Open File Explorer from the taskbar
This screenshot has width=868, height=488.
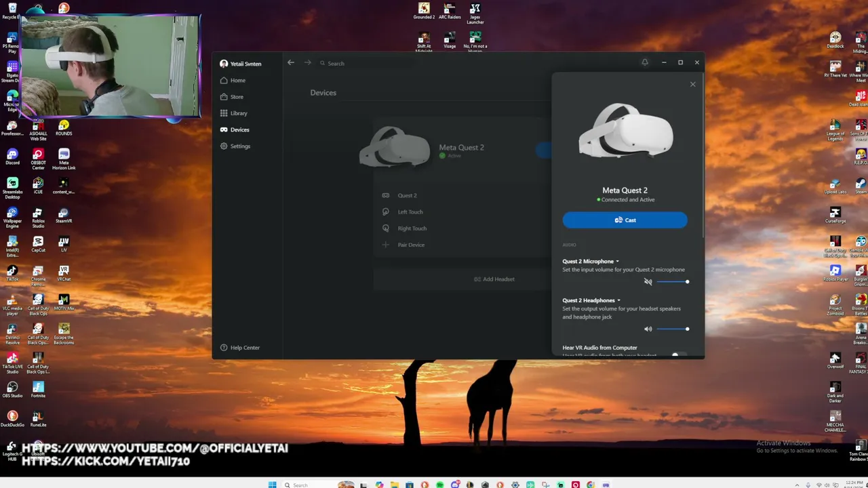[394, 485]
